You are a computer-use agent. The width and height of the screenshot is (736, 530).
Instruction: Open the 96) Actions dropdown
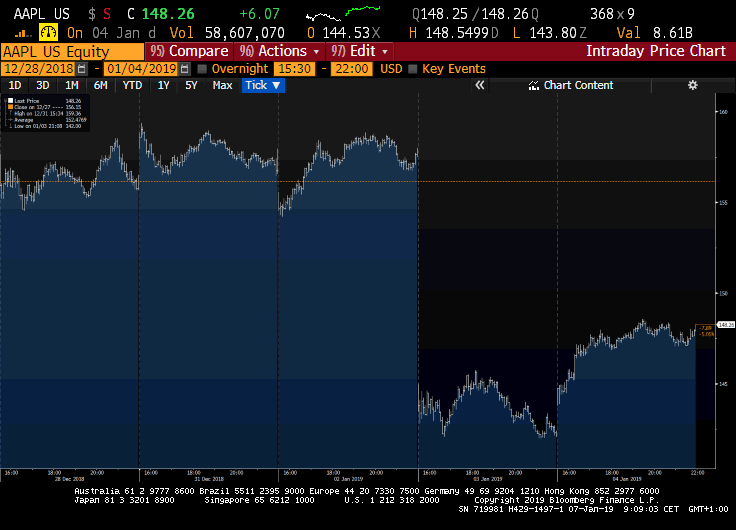tap(280, 51)
